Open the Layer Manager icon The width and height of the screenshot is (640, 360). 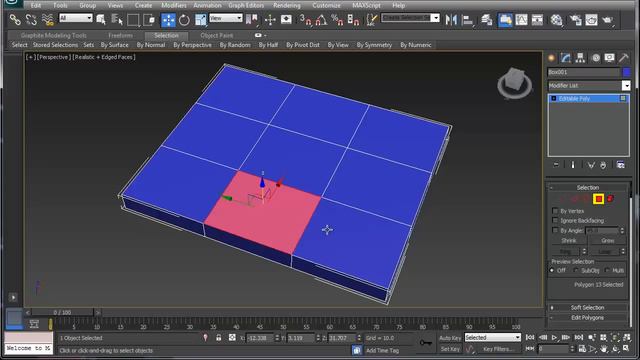pyautogui.click(x=487, y=20)
